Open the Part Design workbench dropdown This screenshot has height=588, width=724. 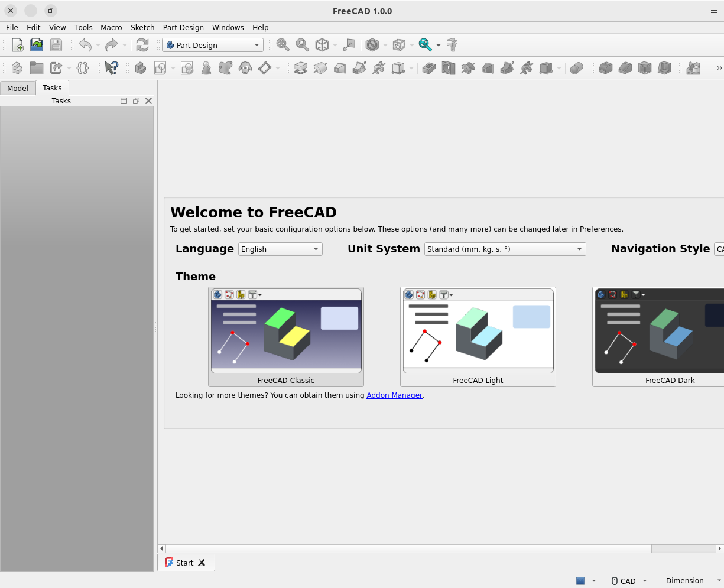click(x=213, y=45)
